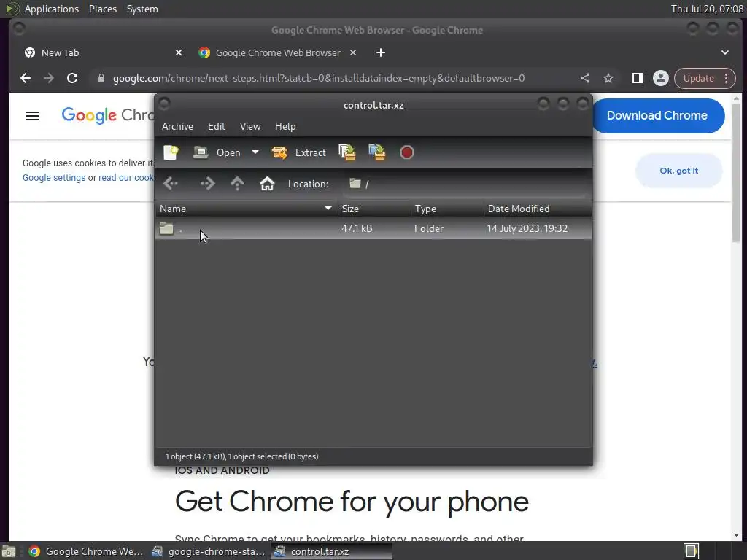Image resolution: width=747 pixels, height=560 pixels.
Task: Click the Chrome address bar URL
Action: (x=319, y=78)
